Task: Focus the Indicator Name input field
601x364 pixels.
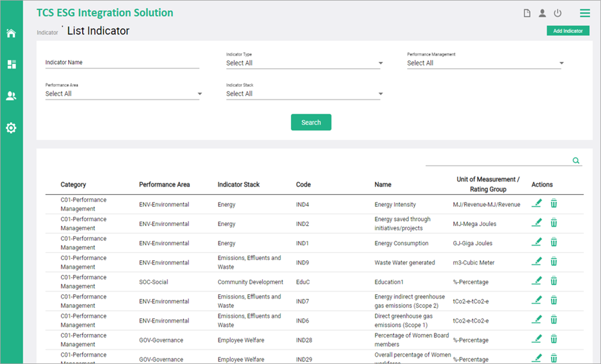Action: pyautogui.click(x=122, y=63)
